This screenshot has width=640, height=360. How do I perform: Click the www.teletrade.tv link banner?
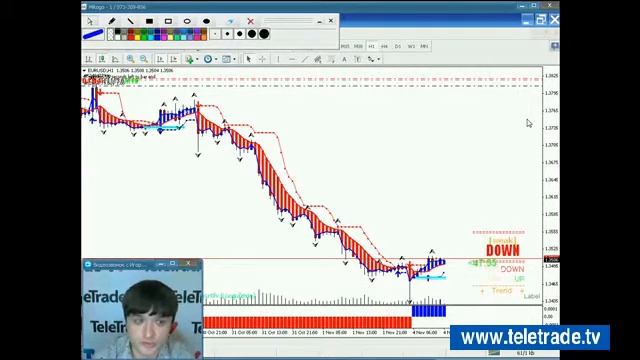point(530,338)
